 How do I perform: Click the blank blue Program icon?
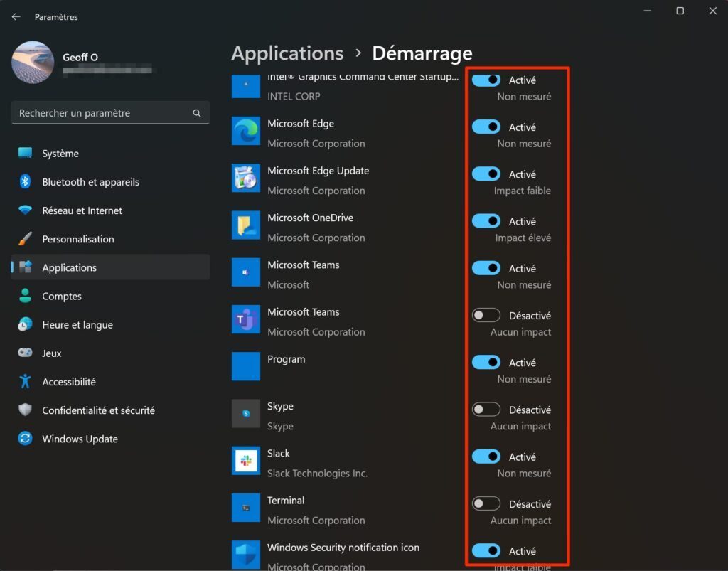245,366
